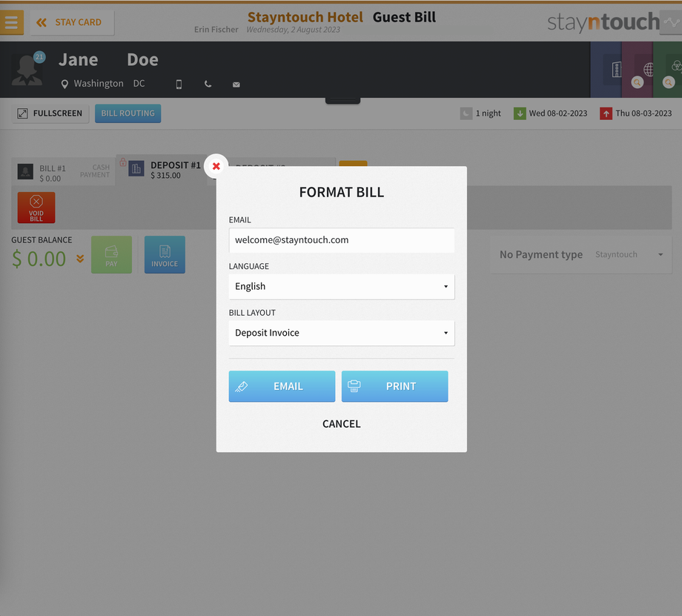Click the telephone icon in guest header
Image resolution: width=682 pixels, height=616 pixels.
[x=208, y=85]
